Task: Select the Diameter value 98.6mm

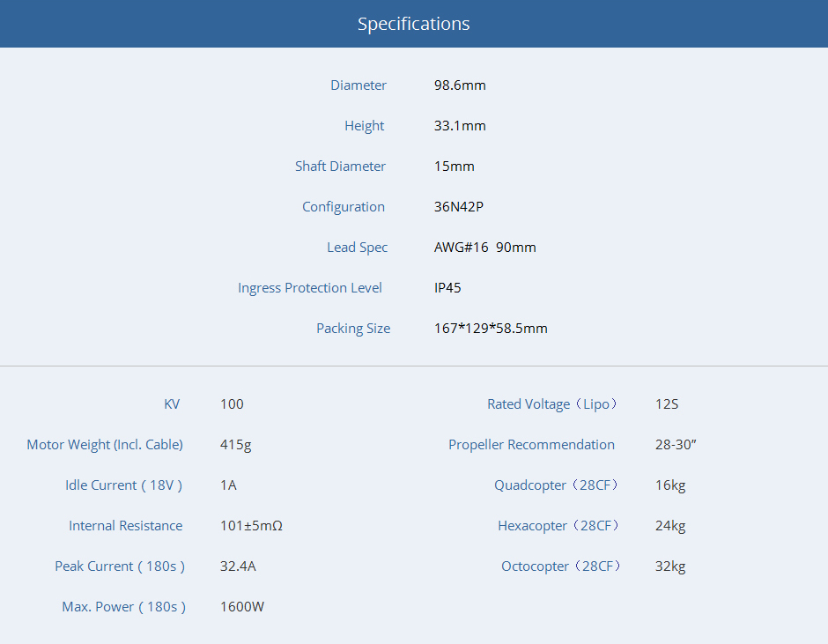Action: (460, 85)
